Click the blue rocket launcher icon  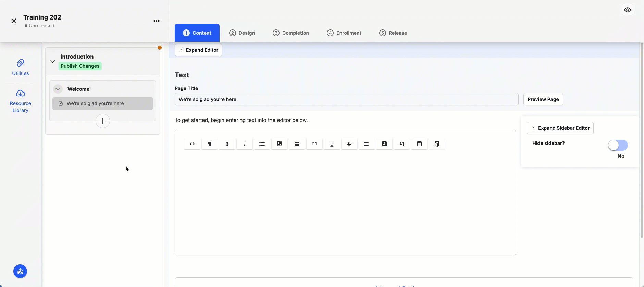(20, 272)
